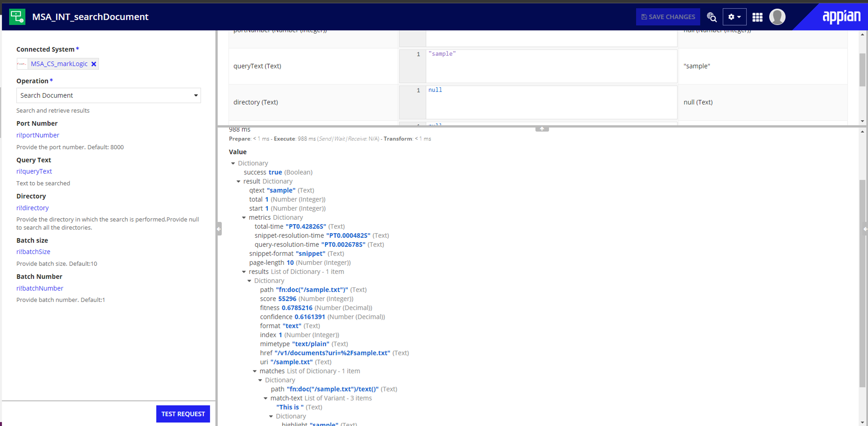This screenshot has width=868, height=426.
Task: Click the queryText (Text) input name cell
Action: coord(313,66)
